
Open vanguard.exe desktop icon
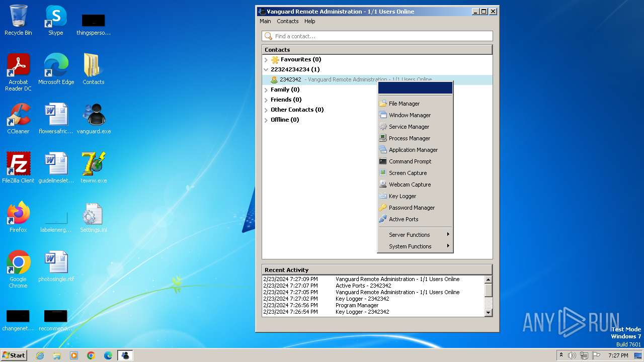click(94, 119)
